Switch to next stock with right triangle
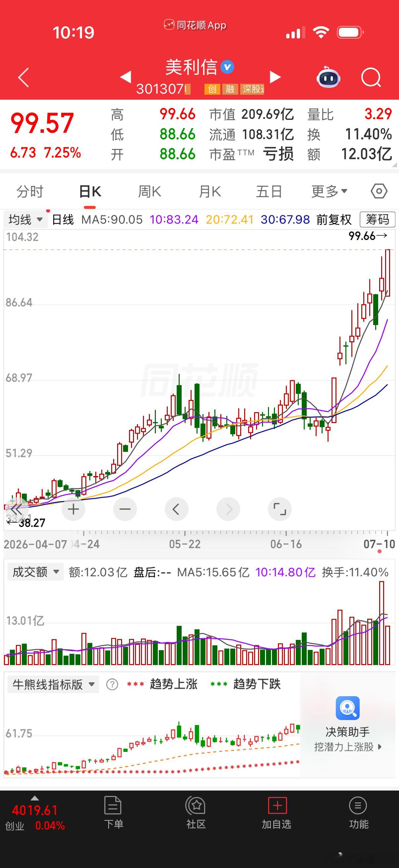399x868 pixels. click(x=275, y=77)
